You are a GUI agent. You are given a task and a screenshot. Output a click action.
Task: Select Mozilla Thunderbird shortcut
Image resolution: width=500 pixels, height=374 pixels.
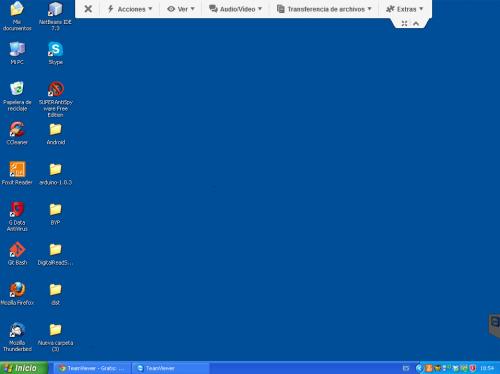point(17,337)
